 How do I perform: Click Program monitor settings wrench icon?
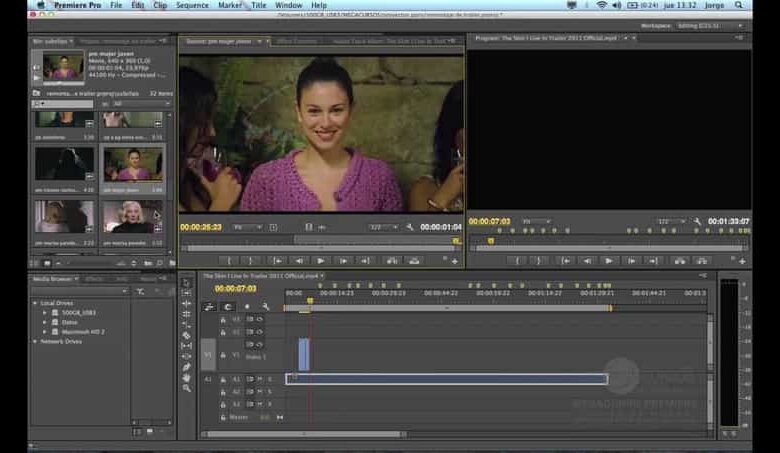(x=697, y=221)
